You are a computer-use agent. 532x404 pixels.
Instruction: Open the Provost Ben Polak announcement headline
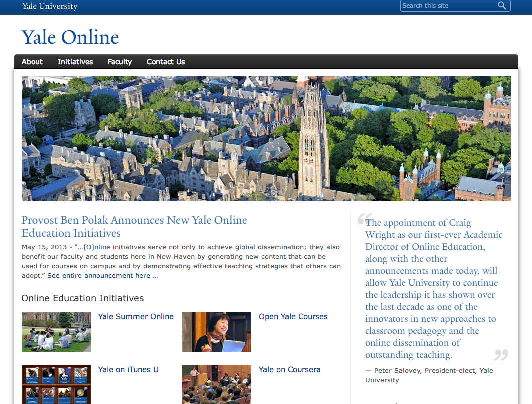[x=134, y=226]
